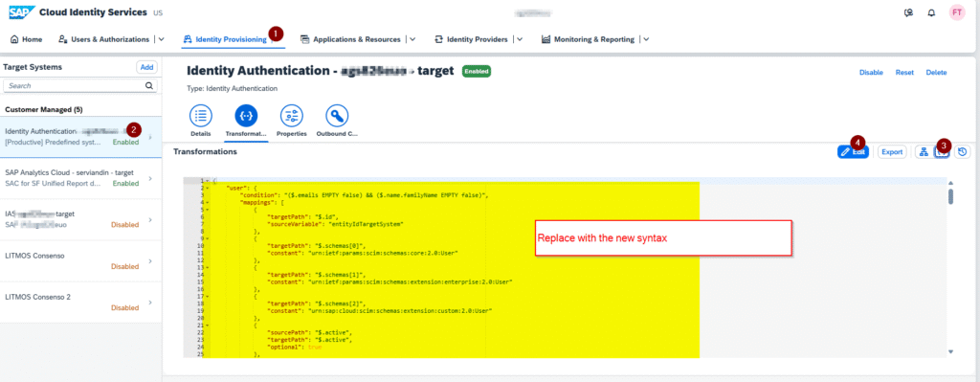Select LITMOS Consenso 2 system
The image size is (980, 382).
pos(80,302)
